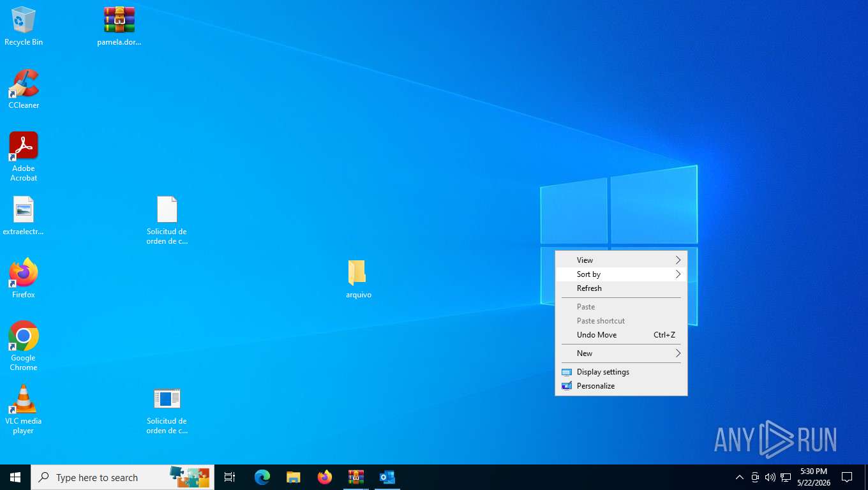
Task: Select the blank-page Solicitud de orden file
Action: click(167, 220)
